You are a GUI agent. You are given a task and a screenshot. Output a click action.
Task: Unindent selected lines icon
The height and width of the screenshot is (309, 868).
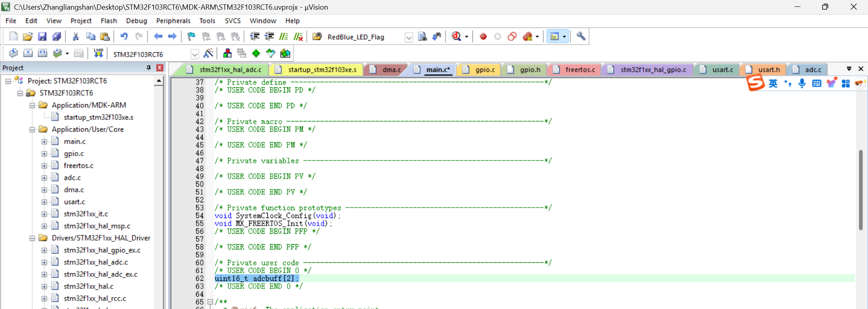point(269,37)
